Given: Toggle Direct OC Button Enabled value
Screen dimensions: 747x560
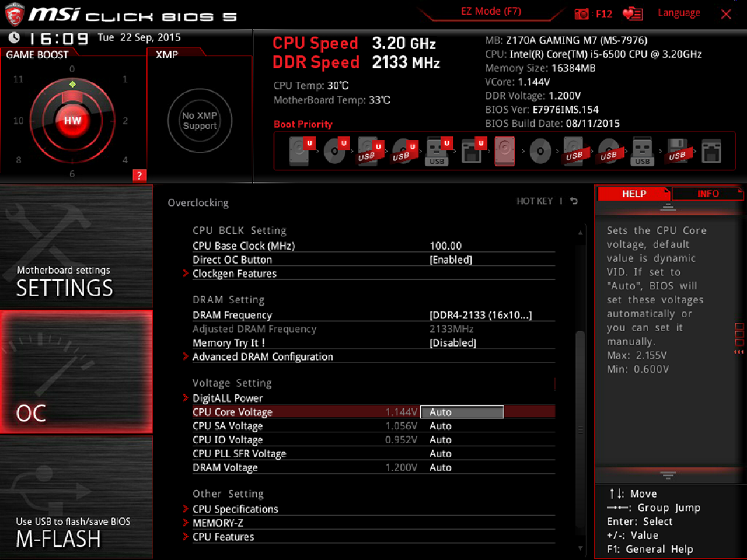Looking at the screenshot, I should 451,260.
